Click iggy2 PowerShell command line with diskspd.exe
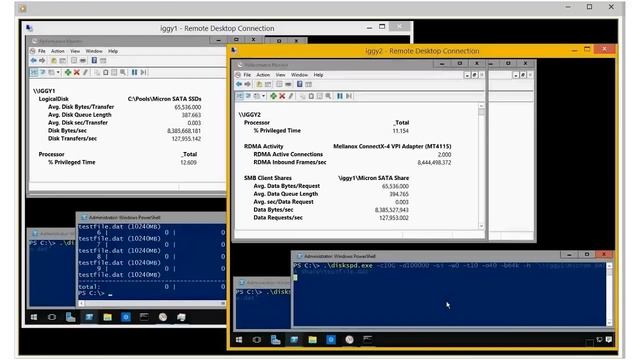This screenshot has width=640, height=360. [x=449, y=266]
